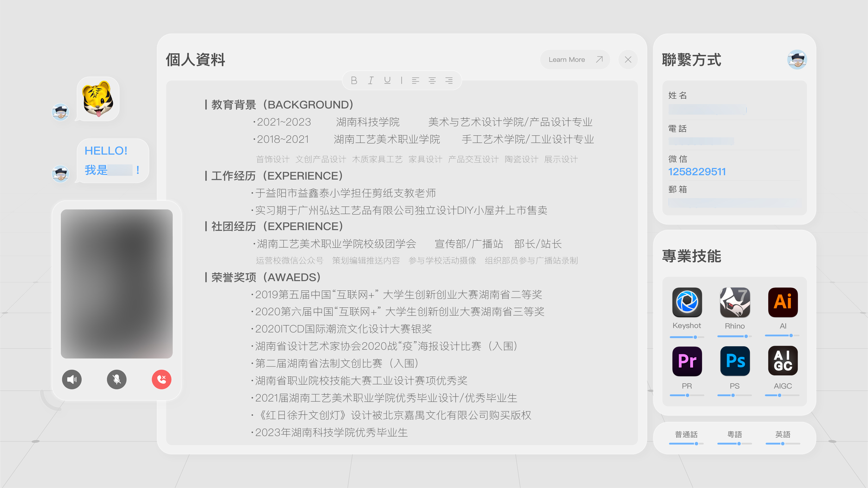Mute the microphone in call panel
The height and width of the screenshot is (488, 868).
[x=117, y=380]
